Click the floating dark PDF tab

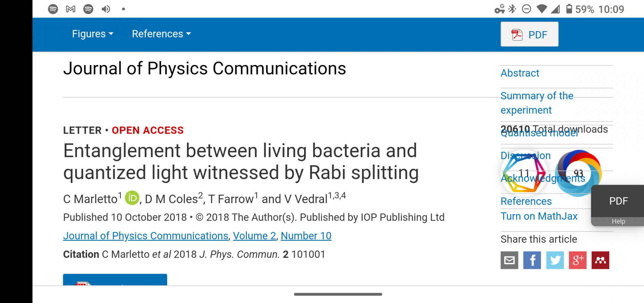[618, 201]
